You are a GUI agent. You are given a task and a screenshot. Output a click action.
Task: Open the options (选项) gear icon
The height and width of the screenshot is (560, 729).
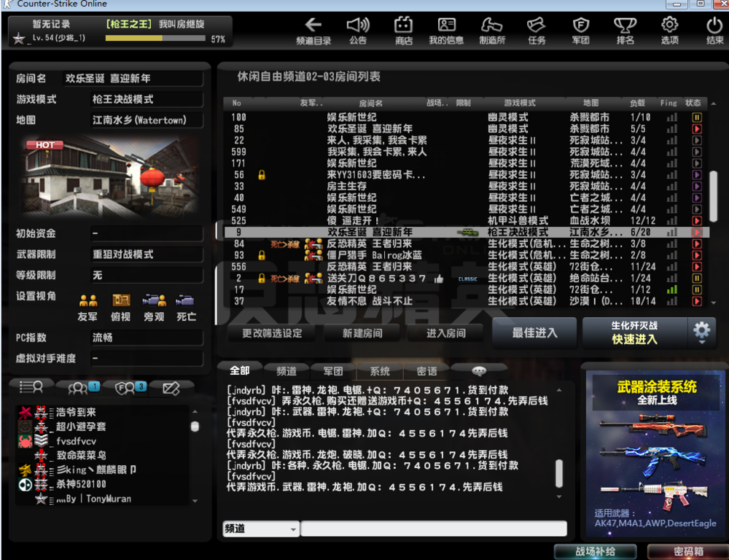(x=669, y=31)
